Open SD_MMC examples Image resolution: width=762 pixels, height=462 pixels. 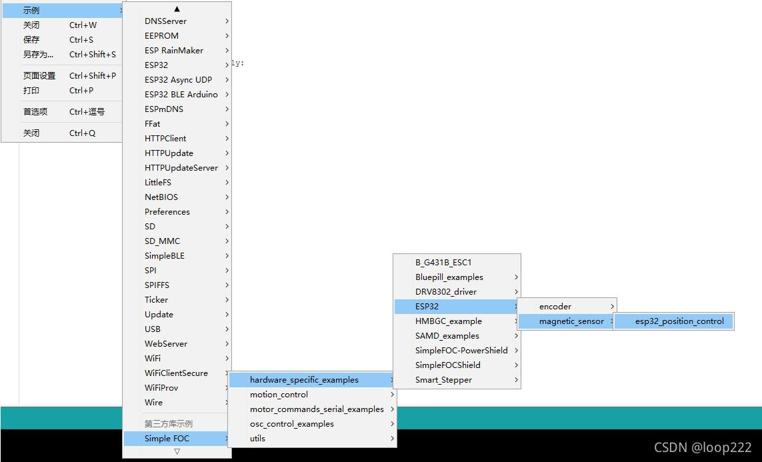coord(177,241)
